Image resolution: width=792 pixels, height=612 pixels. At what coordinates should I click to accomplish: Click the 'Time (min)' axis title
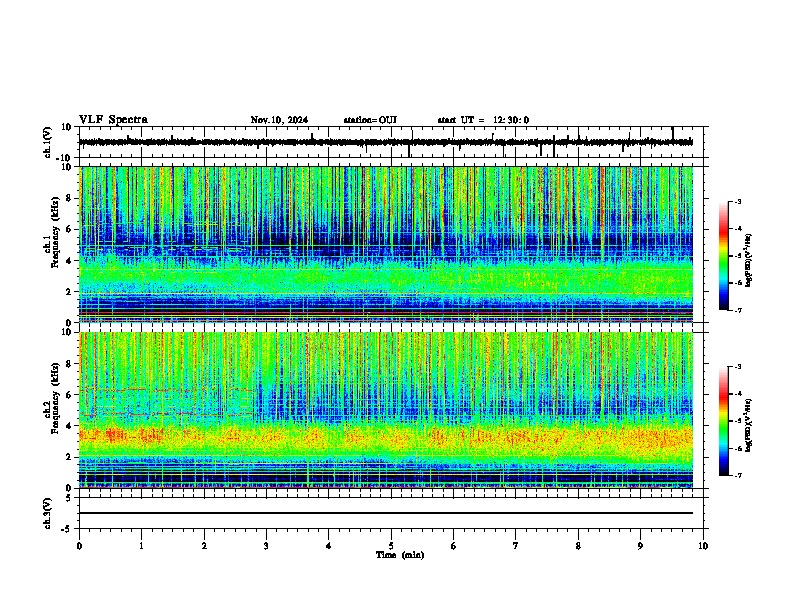tap(400, 555)
